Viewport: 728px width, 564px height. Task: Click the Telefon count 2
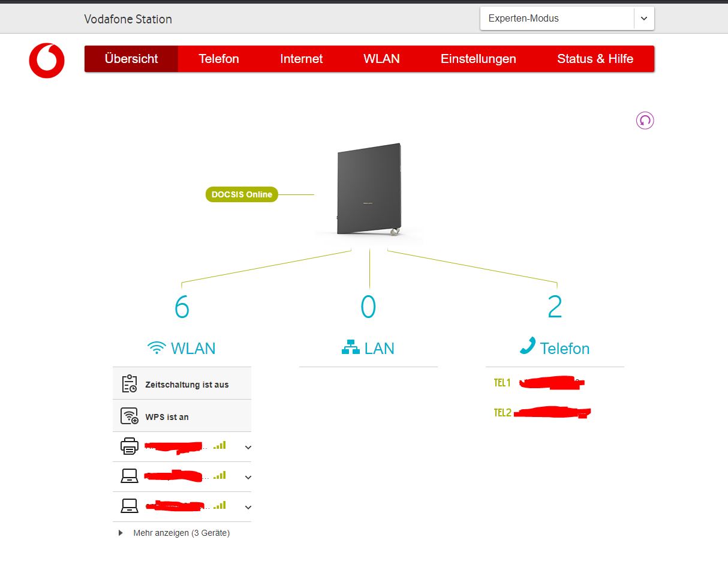click(555, 307)
